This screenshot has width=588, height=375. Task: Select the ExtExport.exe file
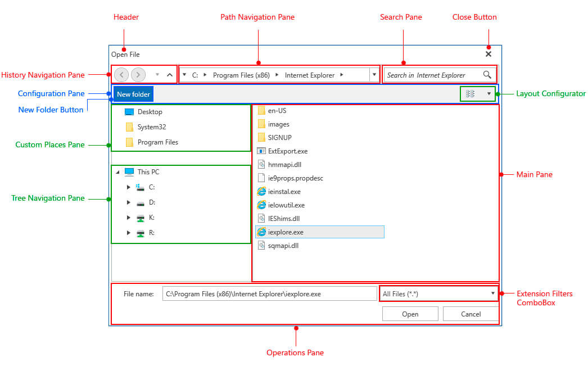(288, 151)
